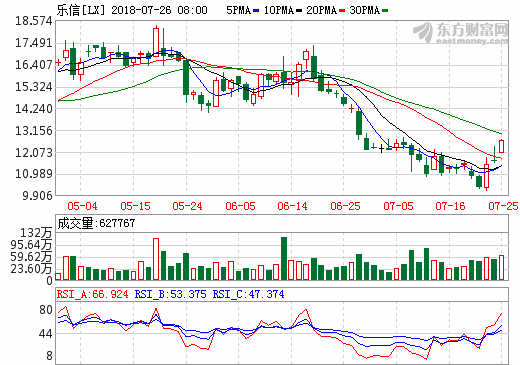
Task: Select the 05-24 date axis label
Action: pos(187,206)
